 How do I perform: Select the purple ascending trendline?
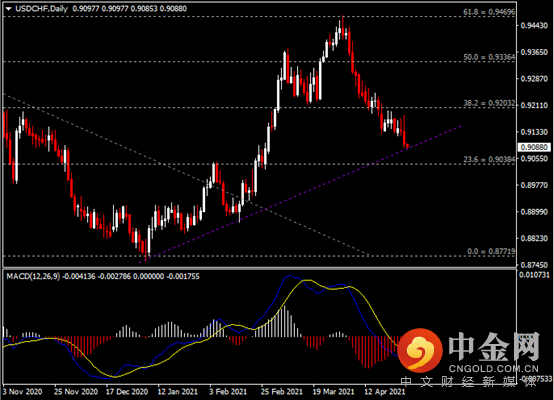pos(300,194)
